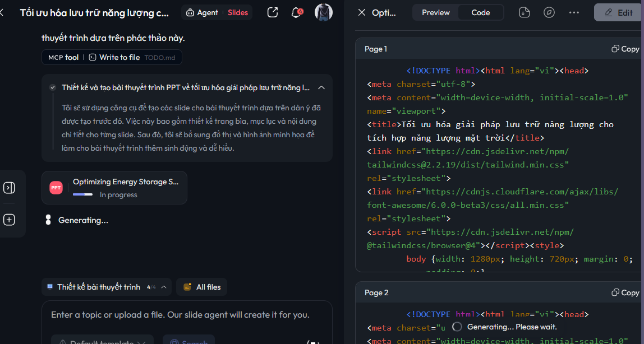Click the checkmark circle beside Thiết kế và tạo
Image resolution: width=644 pixels, height=344 pixels.
53,87
